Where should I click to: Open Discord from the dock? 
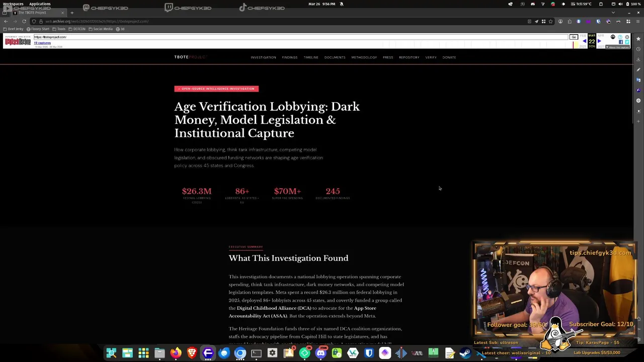[320, 353]
